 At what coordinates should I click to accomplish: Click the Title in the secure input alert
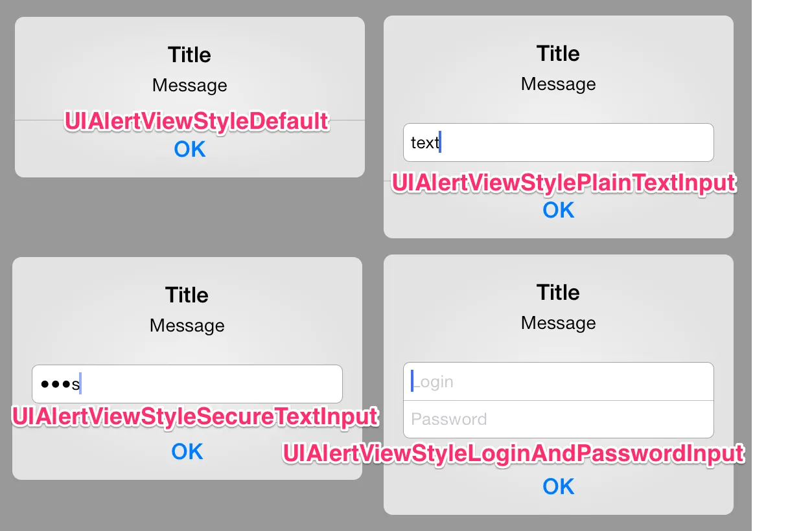187,295
